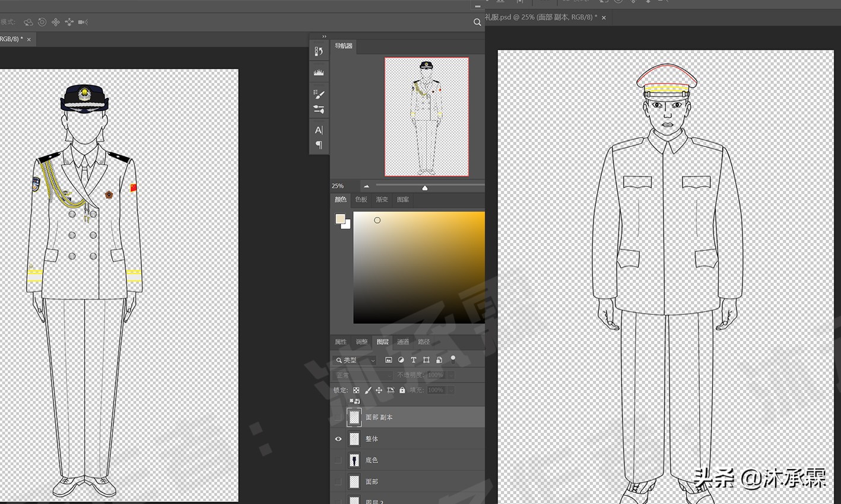Switch to the 通道 channels tab
Image resolution: width=841 pixels, height=504 pixels.
tap(403, 342)
